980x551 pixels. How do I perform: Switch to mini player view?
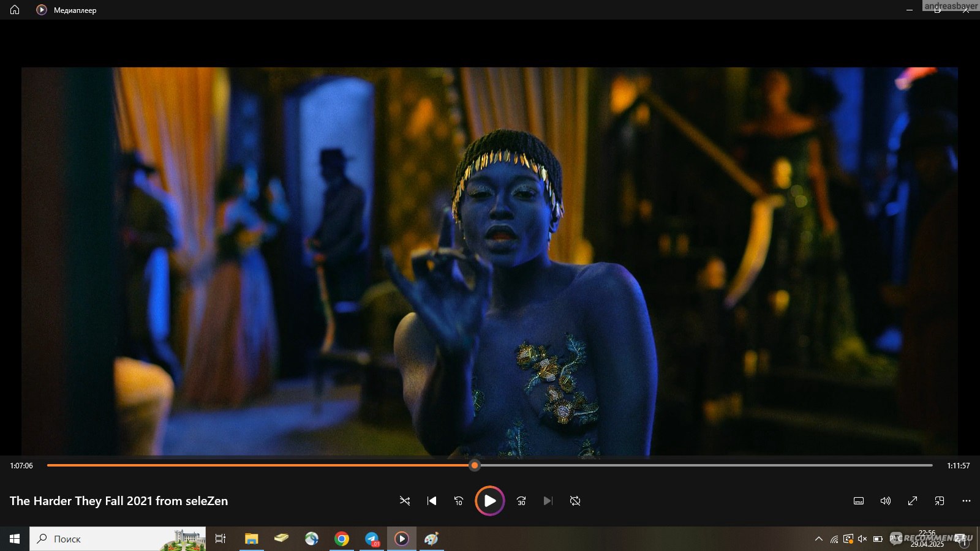point(940,501)
